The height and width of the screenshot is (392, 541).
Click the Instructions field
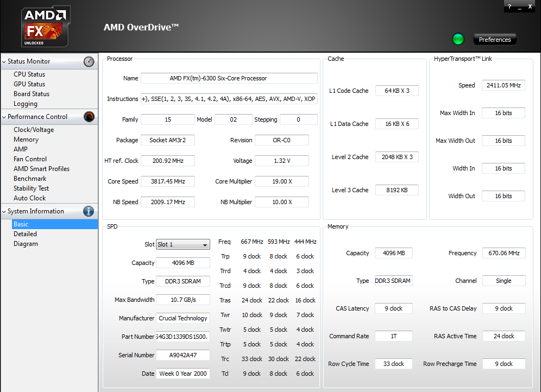229,99
